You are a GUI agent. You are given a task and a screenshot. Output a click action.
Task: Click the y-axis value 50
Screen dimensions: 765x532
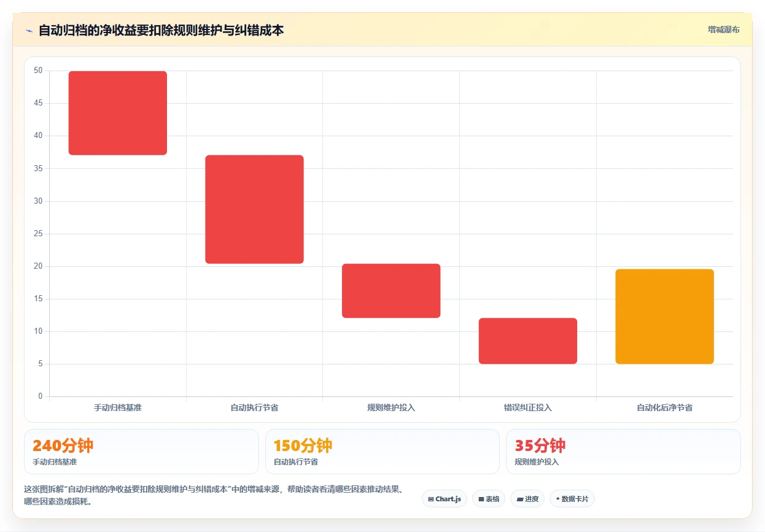pyautogui.click(x=38, y=71)
